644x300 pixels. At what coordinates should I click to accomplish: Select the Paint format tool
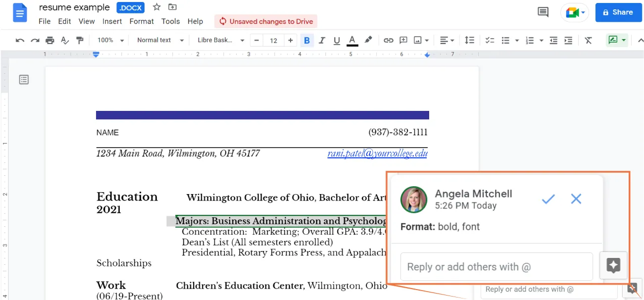point(80,40)
